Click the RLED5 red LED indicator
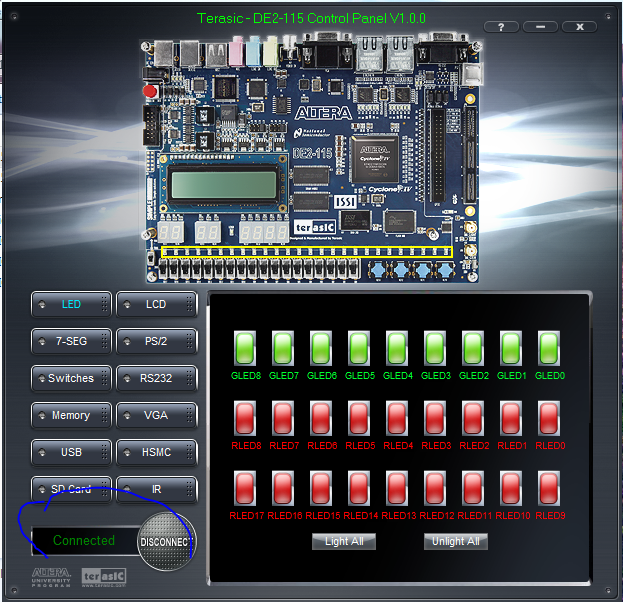This screenshot has width=623, height=602. point(359,418)
